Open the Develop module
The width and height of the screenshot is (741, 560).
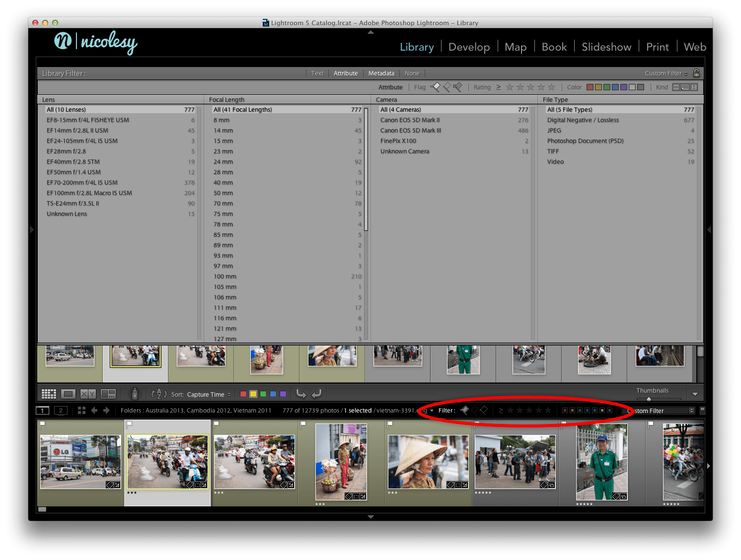point(469,47)
